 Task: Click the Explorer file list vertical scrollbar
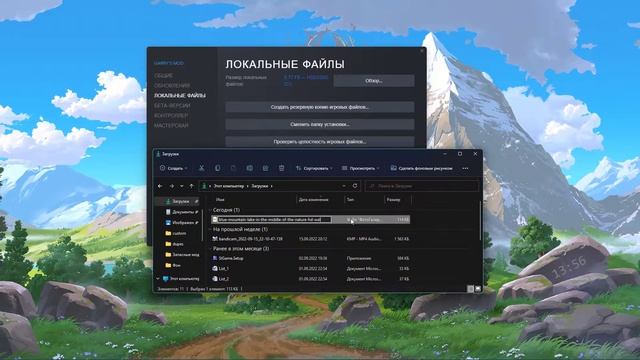(480, 220)
